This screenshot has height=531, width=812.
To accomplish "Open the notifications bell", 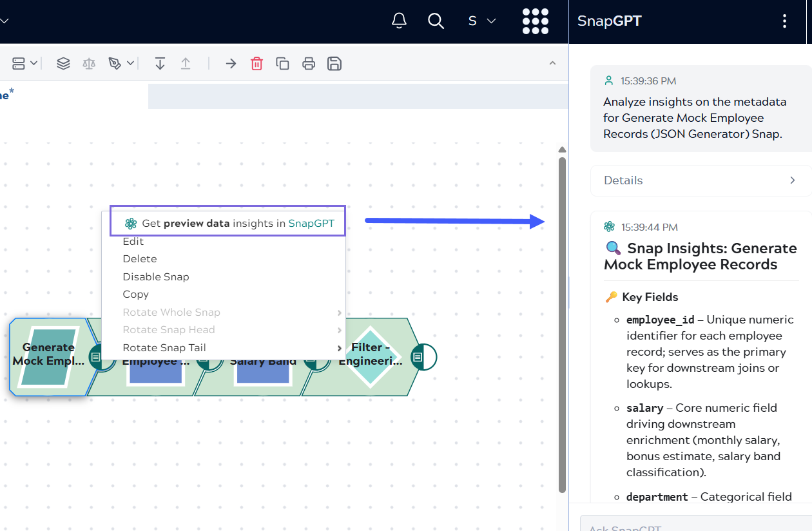I will (x=400, y=21).
